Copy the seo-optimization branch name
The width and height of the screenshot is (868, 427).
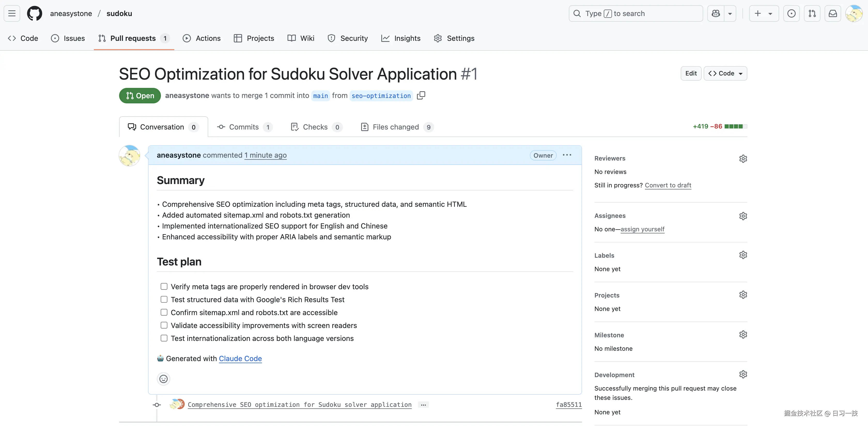(421, 95)
